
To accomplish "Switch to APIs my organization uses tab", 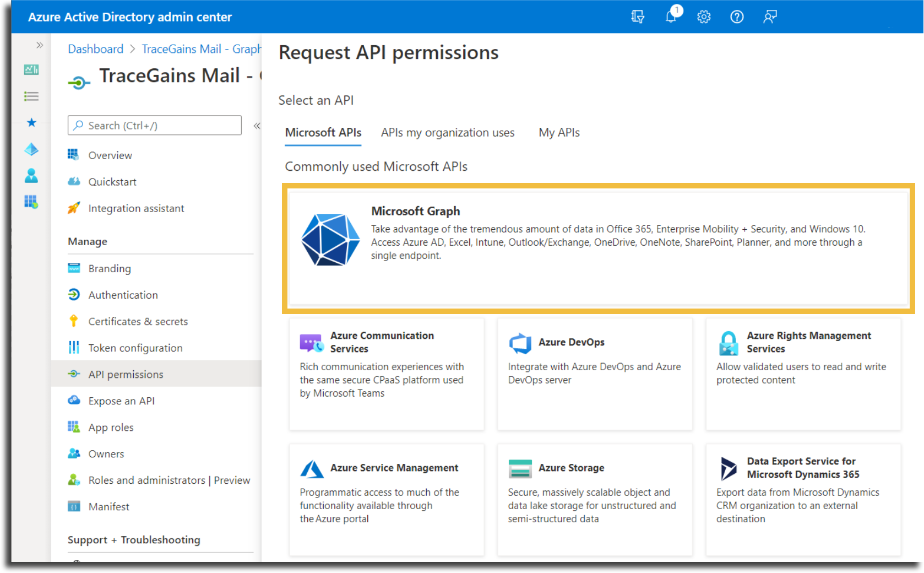I will point(448,133).
